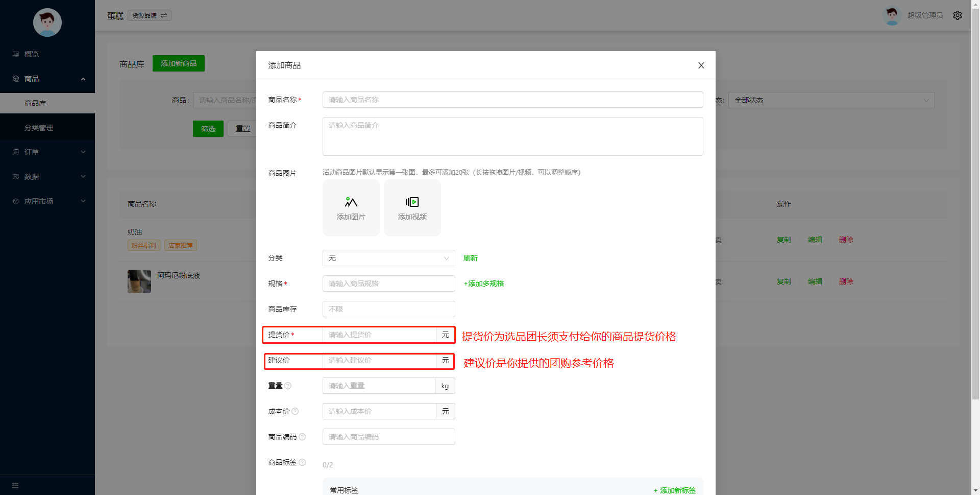Click the +添加多规格 link
980x495 pixels.
pos(484,284)
